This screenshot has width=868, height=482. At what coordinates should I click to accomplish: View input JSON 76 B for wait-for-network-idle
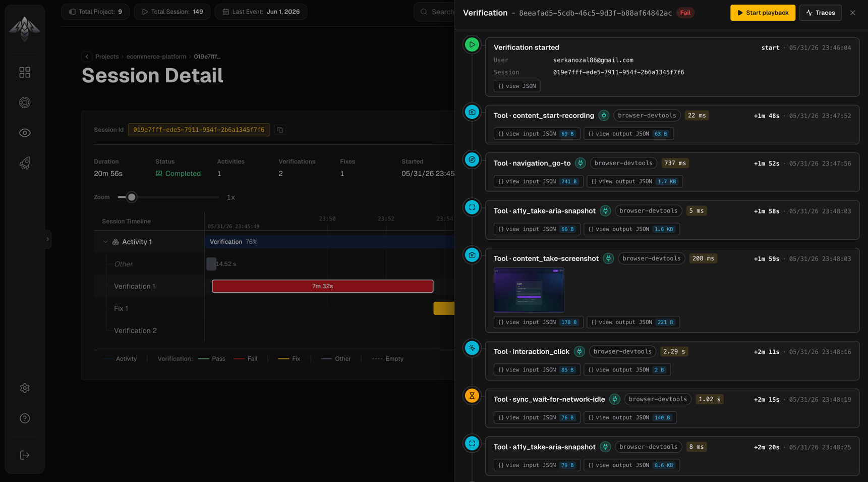(x=537, y=417)
